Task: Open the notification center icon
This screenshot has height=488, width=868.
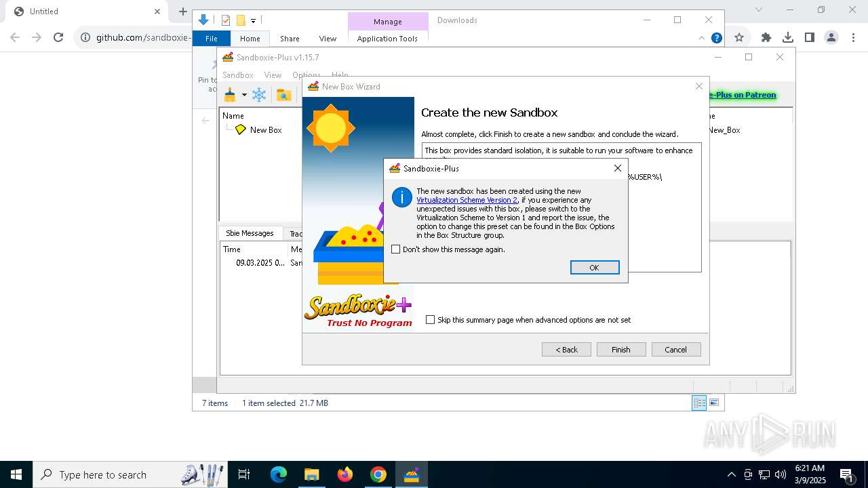Action: pyautogui.click(x=846, y=474)
